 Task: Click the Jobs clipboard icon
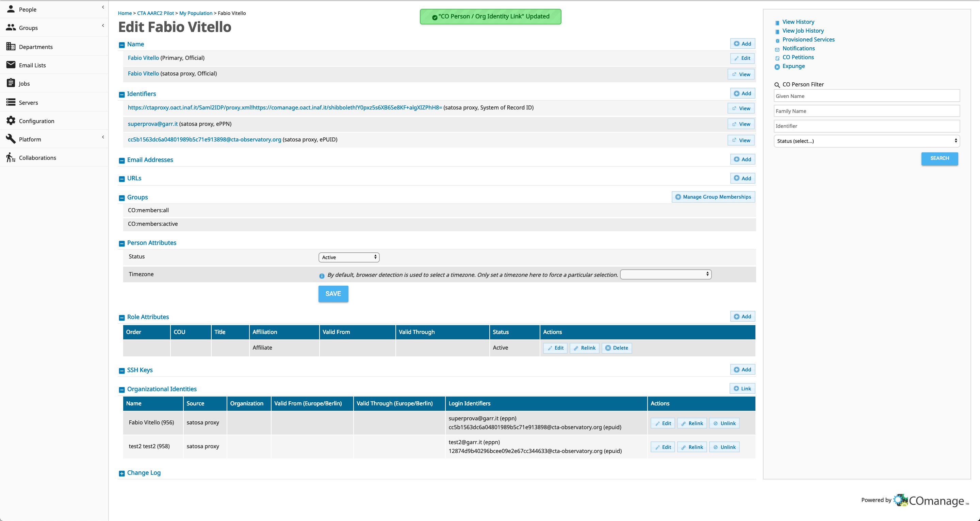(11, 83)
